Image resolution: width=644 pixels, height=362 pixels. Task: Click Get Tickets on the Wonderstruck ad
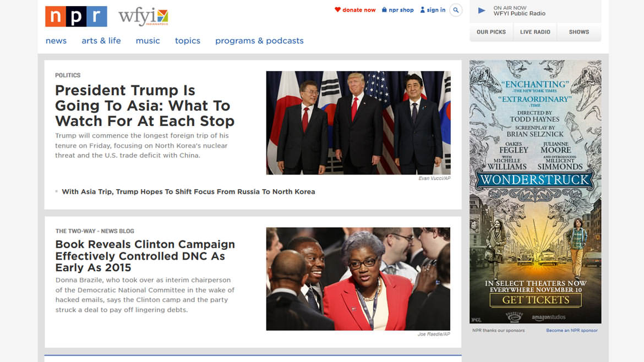pos(535,300)
